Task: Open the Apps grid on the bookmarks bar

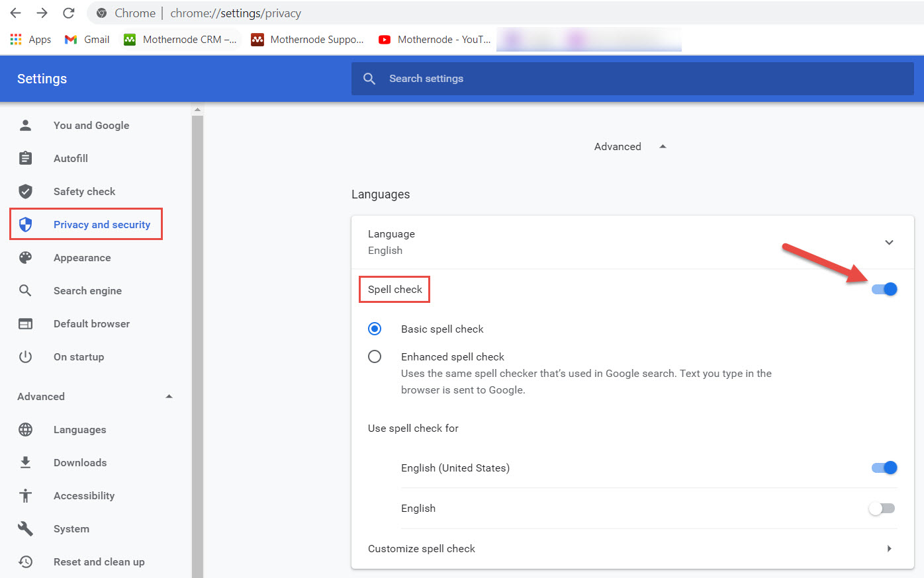Action: 15,39
